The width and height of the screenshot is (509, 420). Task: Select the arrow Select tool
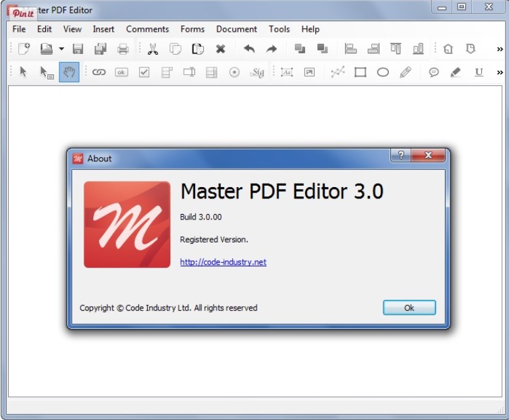tap(23, 72)
